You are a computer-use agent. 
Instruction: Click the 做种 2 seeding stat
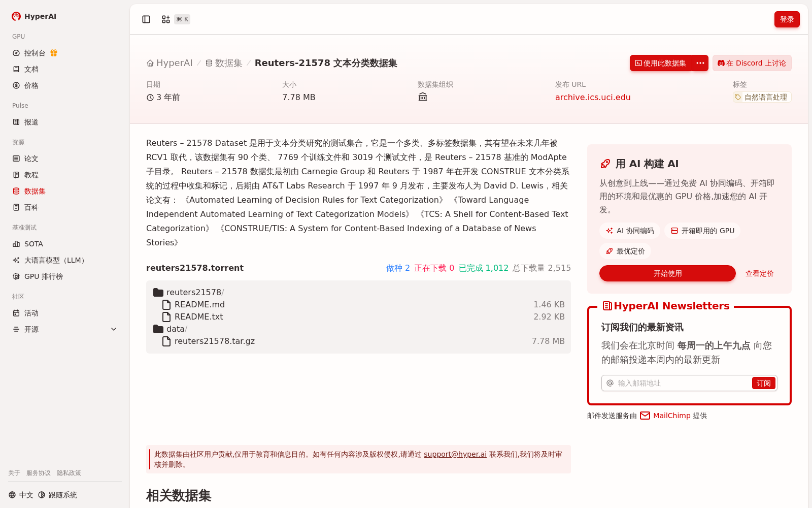pyautogui.click(x=398, y=268)
